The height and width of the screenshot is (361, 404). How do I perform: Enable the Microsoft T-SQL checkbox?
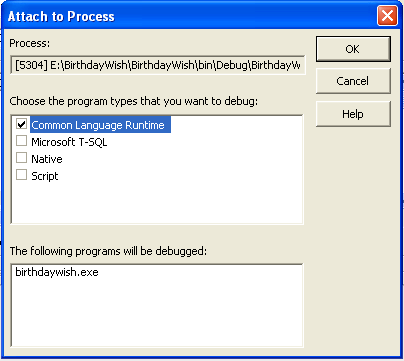21,141
